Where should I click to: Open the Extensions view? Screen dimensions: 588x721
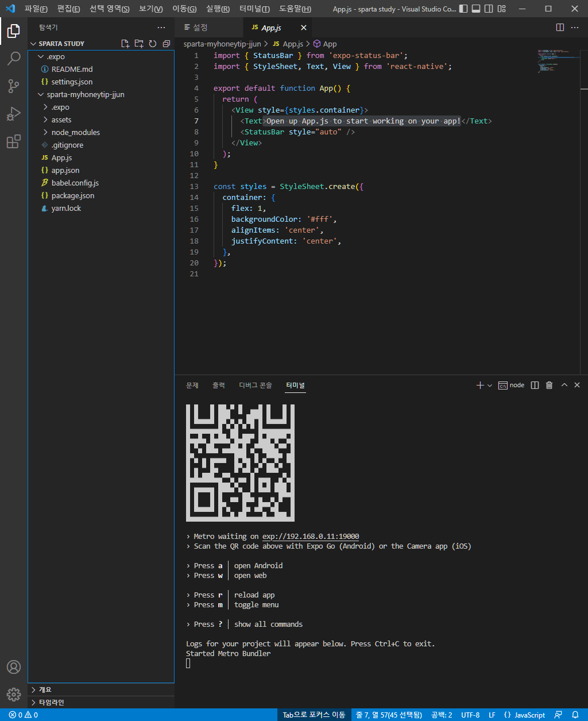(14, 141)
